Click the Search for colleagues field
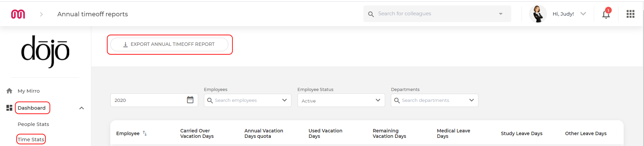Screen dimensions: 644x146 click(437, 14)
